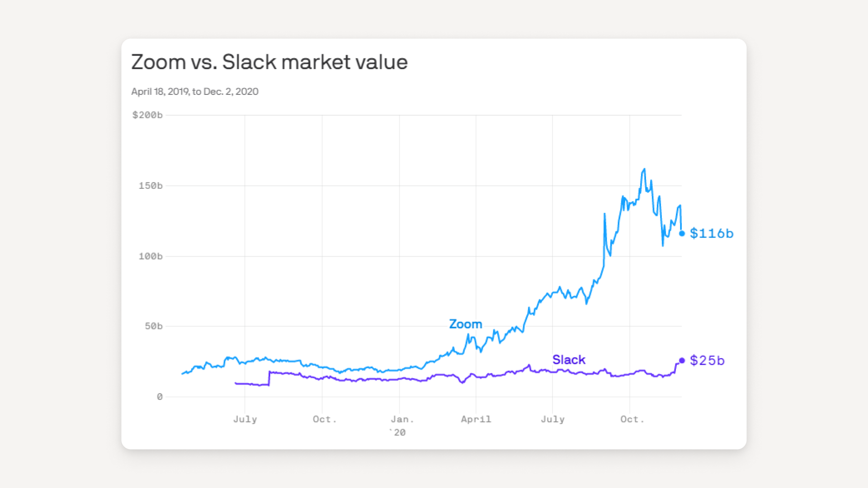
Task: Click the blue 'Zoom' line label
Action: pyautogui.click(x=466, y=324)
